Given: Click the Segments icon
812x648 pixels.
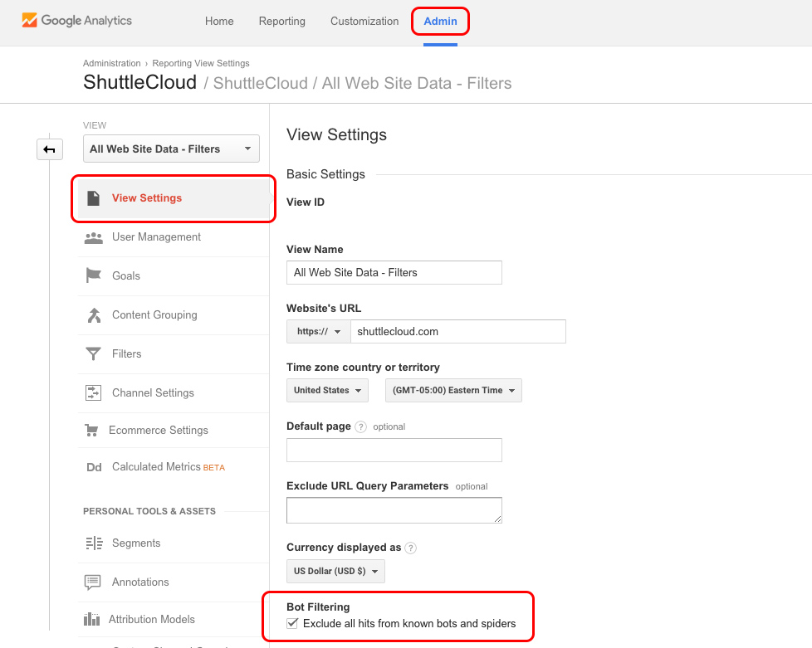Looking at the screenshot, I should pyautogui.click(x=94, y=543).
